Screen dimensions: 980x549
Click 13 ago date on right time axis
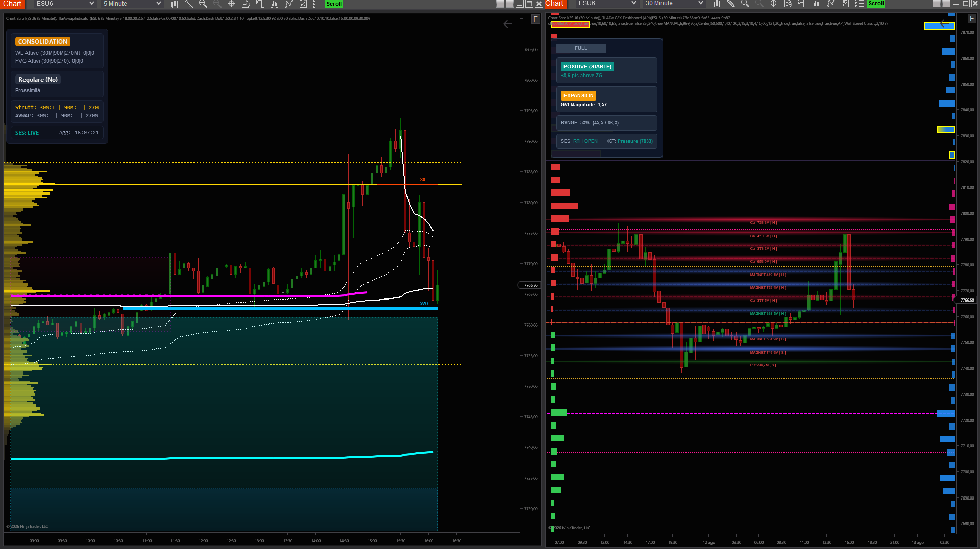[x=918, y=542]
